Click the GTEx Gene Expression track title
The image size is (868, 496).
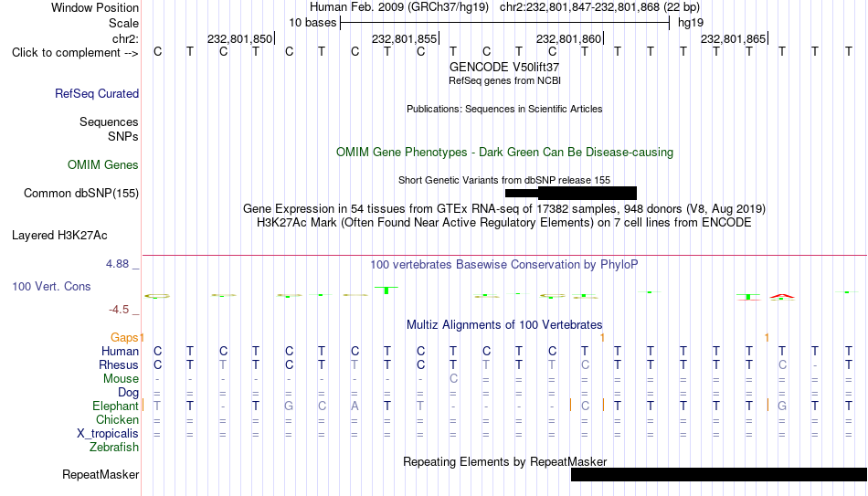pos(504,208)
